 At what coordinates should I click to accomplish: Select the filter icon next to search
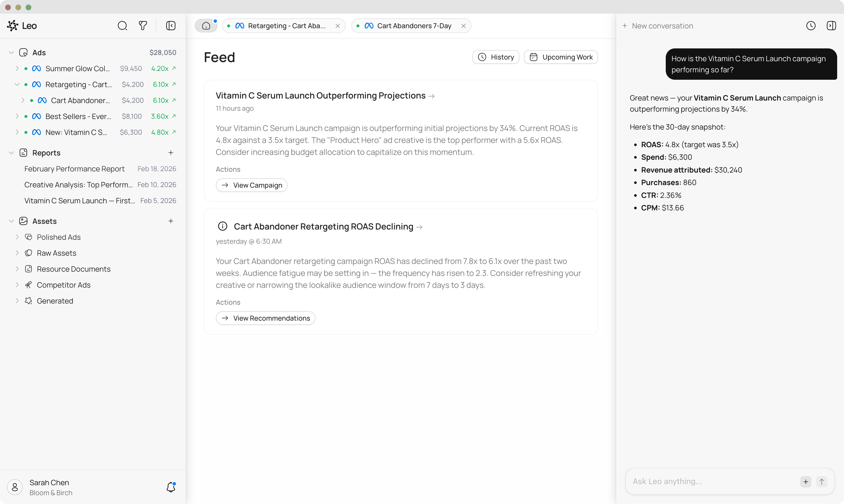point(143,25)
